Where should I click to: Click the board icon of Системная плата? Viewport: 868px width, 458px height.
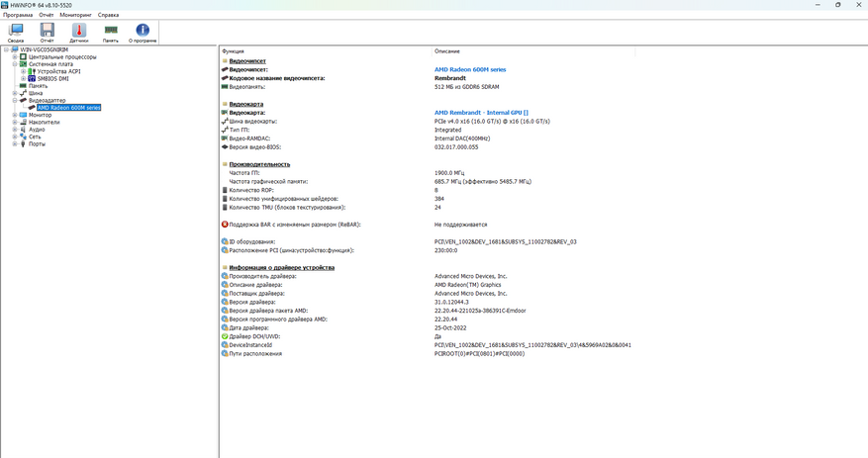tap(23, 64)
